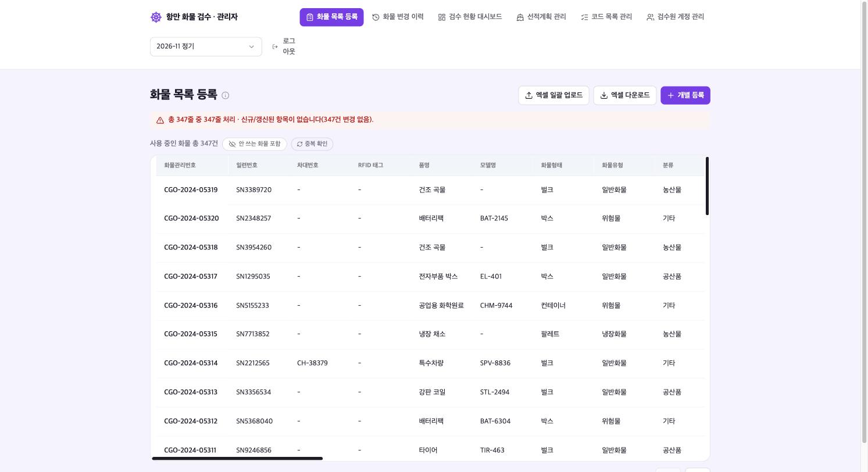Click the ship wheel logo icon
This screenshot has height=472, width=868.
(156, 17)
